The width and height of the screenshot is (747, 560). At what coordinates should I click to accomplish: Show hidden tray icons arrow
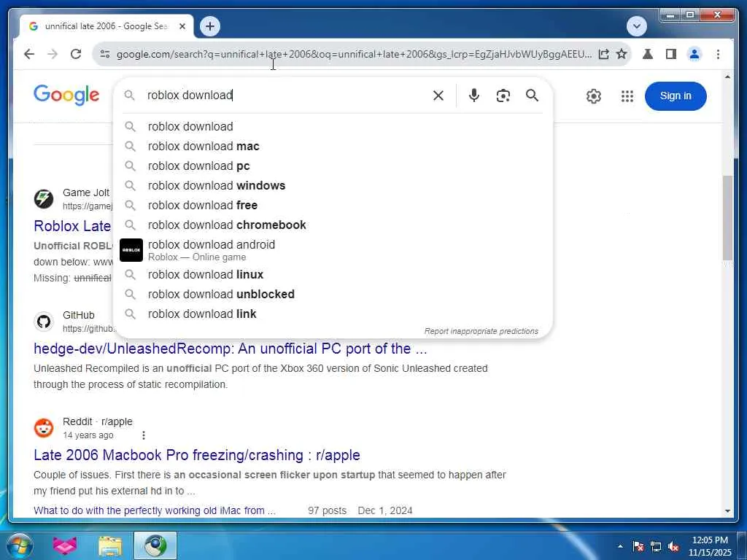pos(620,546)
